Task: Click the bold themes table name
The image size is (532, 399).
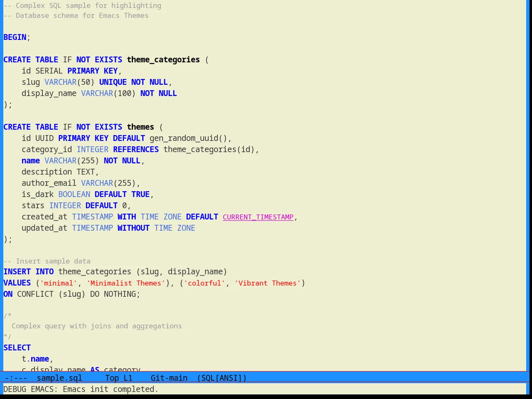Action: coord(140,127)
